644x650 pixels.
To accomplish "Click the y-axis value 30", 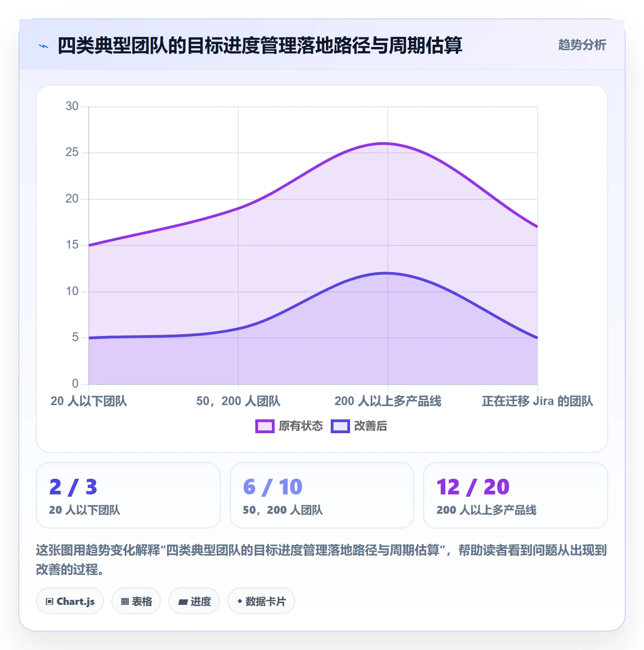I will pos(72,106).
